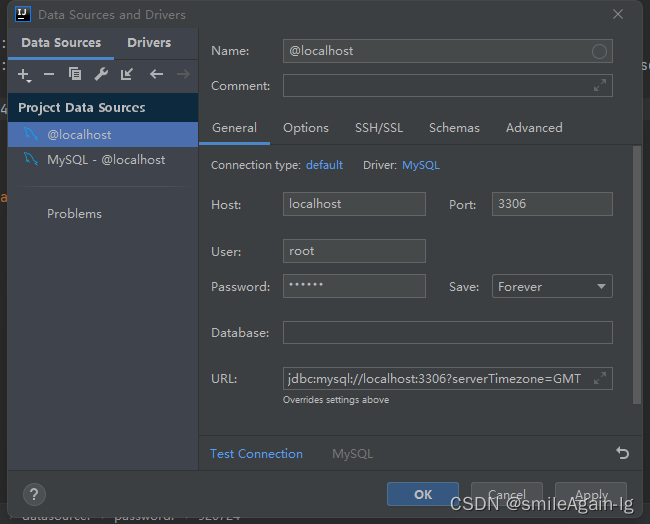Duplicate the selected data source
Image resolution: width=650 pixels, height=524 pixels.
click(x=75, y=74)
